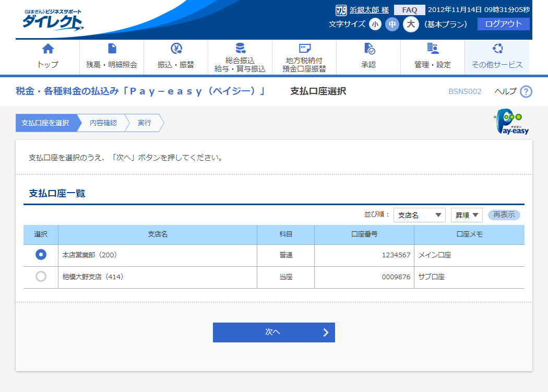Open the その他サービス menu tab
This screenshot has height=392, width=548.
pos(496,57)
